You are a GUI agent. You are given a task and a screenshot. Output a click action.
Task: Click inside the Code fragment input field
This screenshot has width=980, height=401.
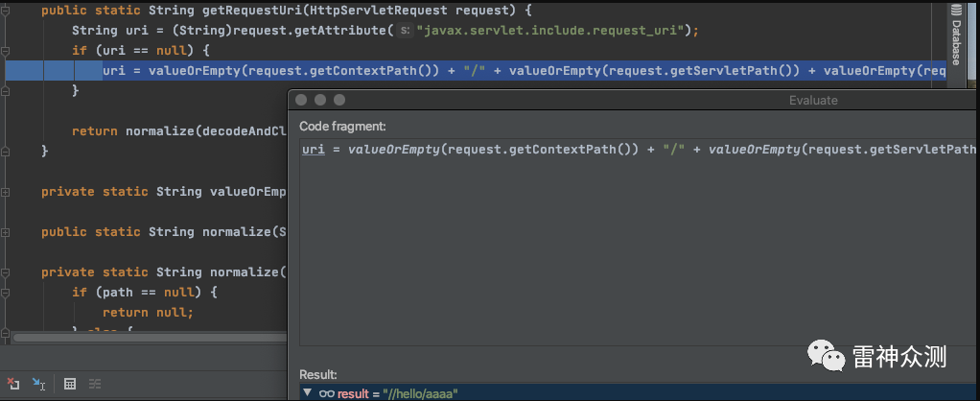tap(638, 242)
